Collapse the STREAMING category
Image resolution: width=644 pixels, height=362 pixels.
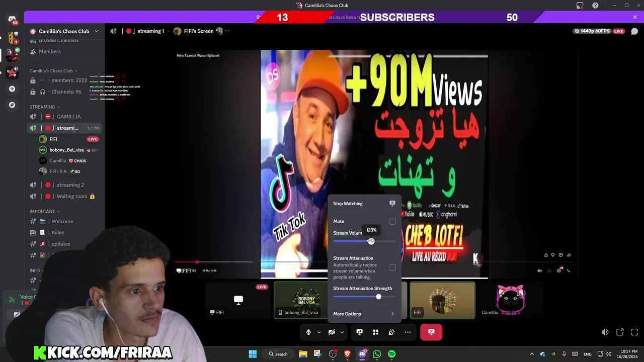point(44,107)
